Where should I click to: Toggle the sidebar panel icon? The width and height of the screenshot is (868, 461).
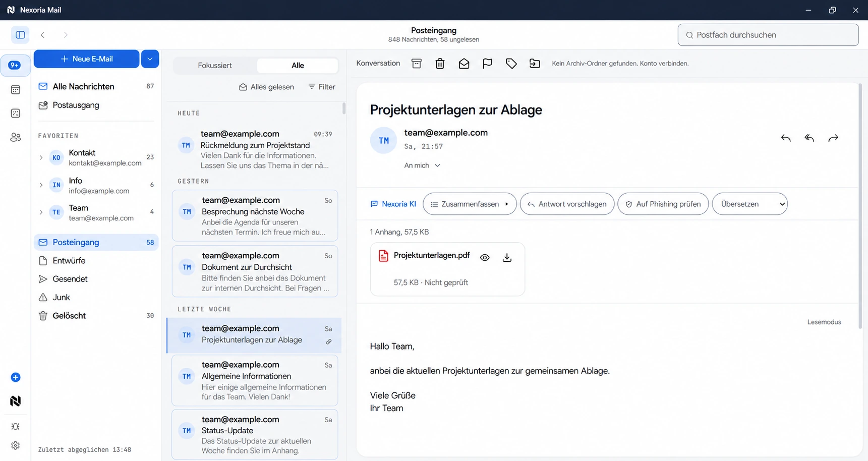pyautogui.click(x=20, y=35)
